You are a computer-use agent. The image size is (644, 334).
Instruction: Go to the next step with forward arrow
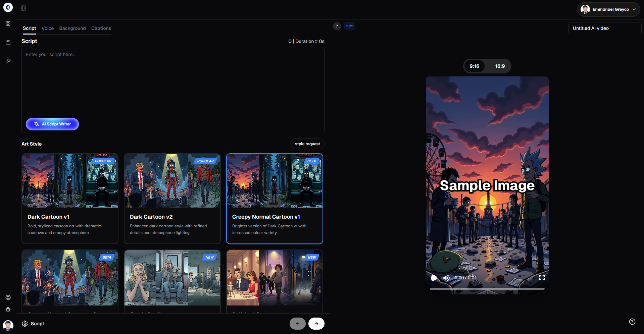316,324
